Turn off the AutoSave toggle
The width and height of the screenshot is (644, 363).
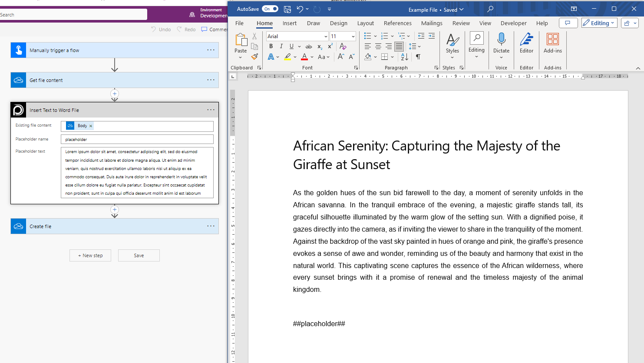[270, 9]
